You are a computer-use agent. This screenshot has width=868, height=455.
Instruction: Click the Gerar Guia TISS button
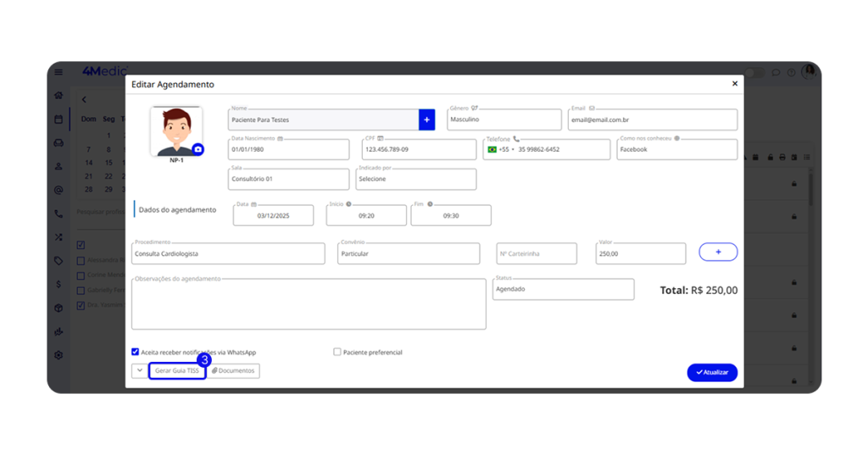click(176, 371)
